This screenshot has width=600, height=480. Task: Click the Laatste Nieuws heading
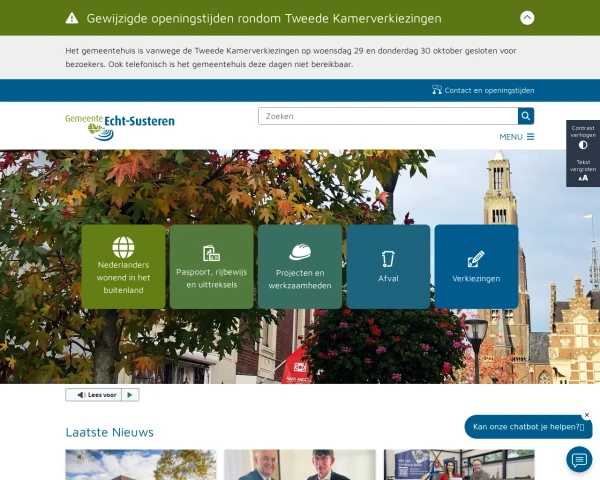click(x=109, y=432)
